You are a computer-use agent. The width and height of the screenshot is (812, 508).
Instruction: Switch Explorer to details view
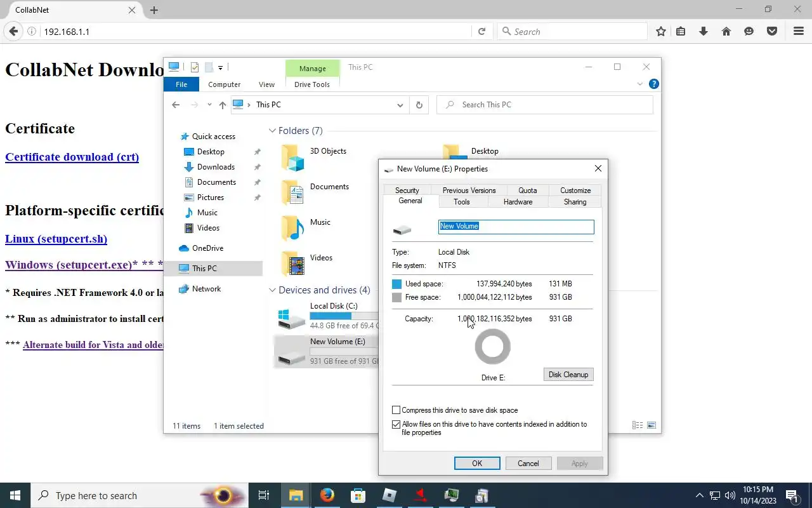coord(638,425)
